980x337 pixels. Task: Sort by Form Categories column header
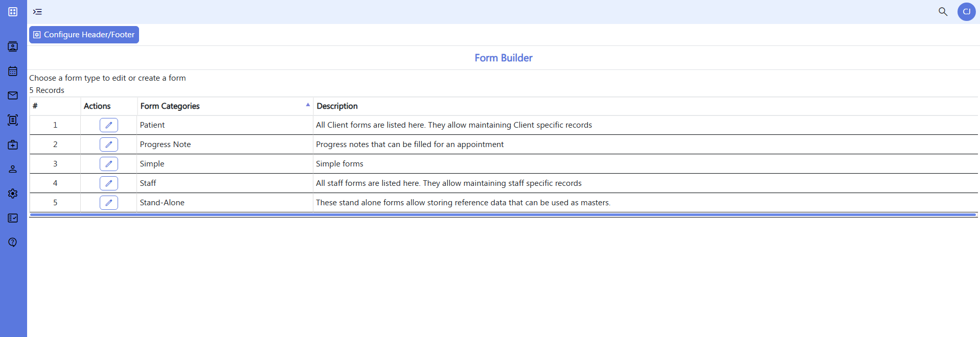[225, 106]
